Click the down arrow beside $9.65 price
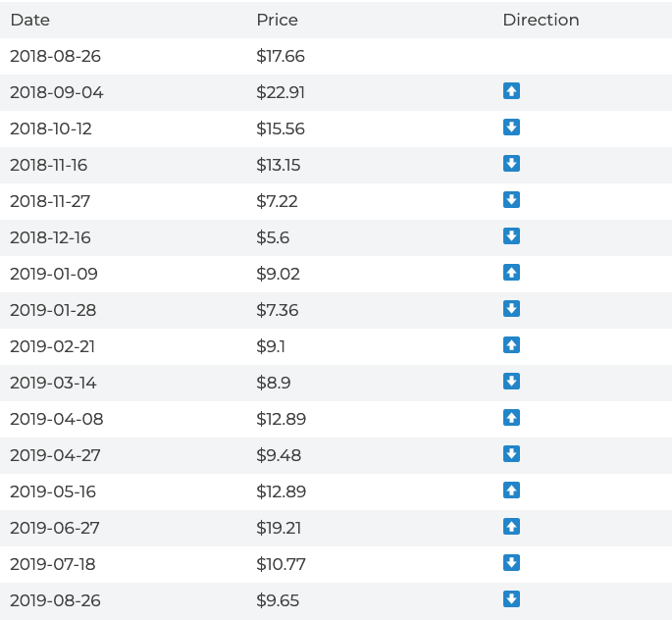Viewport: 672px width, 620px height. coord(511,599)
